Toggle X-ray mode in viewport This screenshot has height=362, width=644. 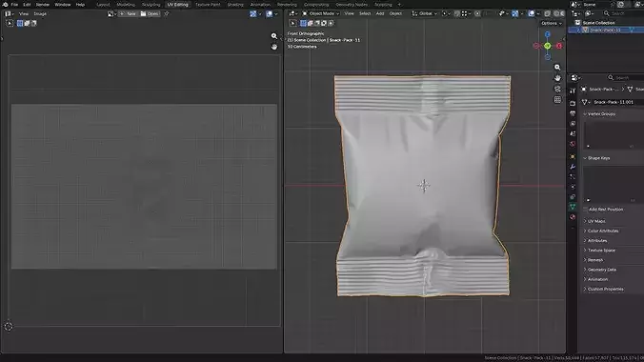pos(548,13)
